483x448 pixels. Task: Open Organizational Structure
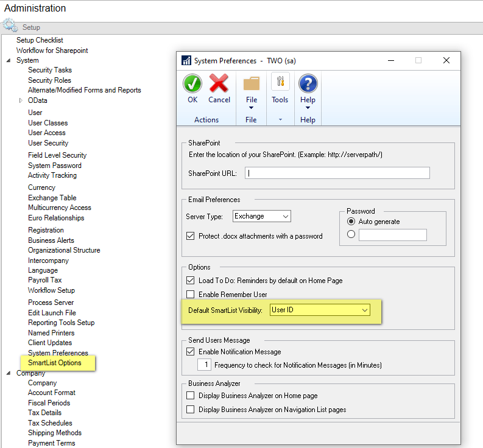(64, 250)
